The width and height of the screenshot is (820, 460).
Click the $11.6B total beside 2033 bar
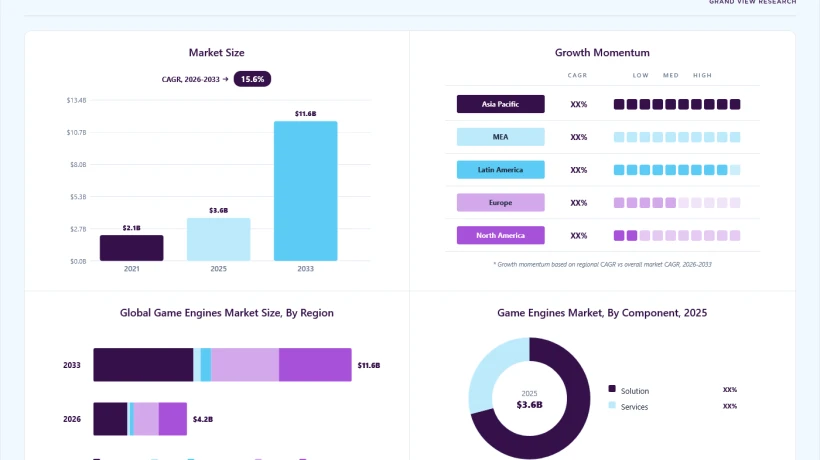369,365
